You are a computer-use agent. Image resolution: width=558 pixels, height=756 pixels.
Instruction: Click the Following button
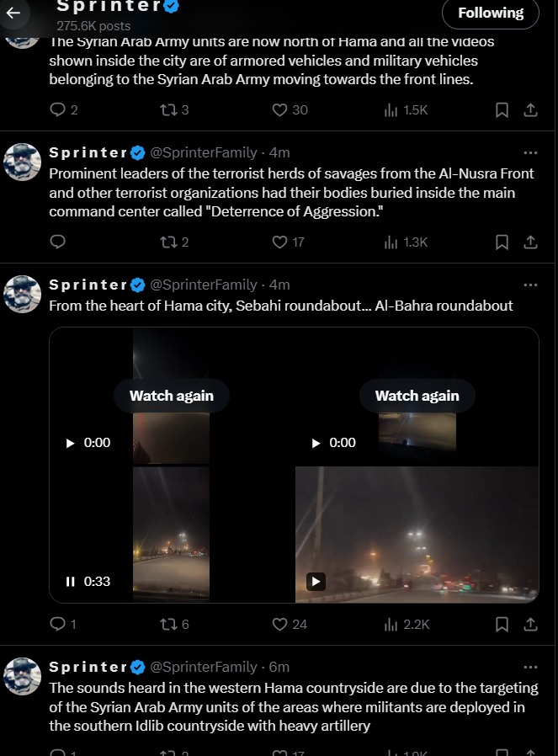coord(491,13)
